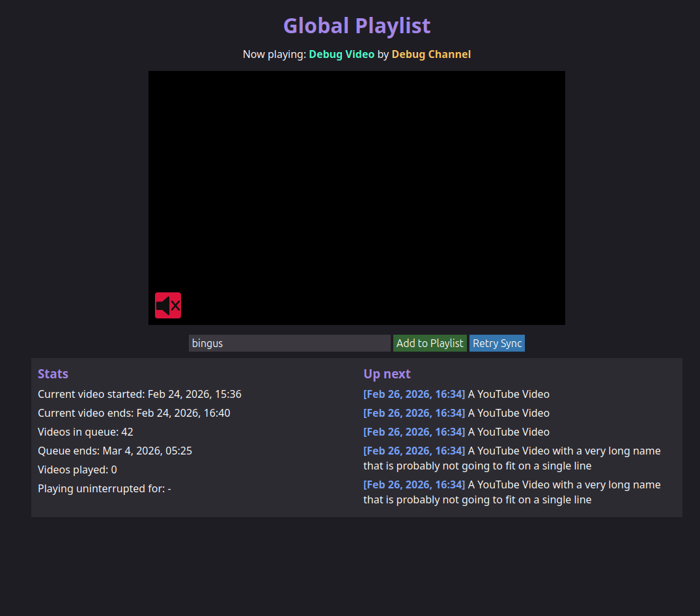Select the first long-named video in Up next
Viewport: 700px width, 616px height.
pos(511,458)
